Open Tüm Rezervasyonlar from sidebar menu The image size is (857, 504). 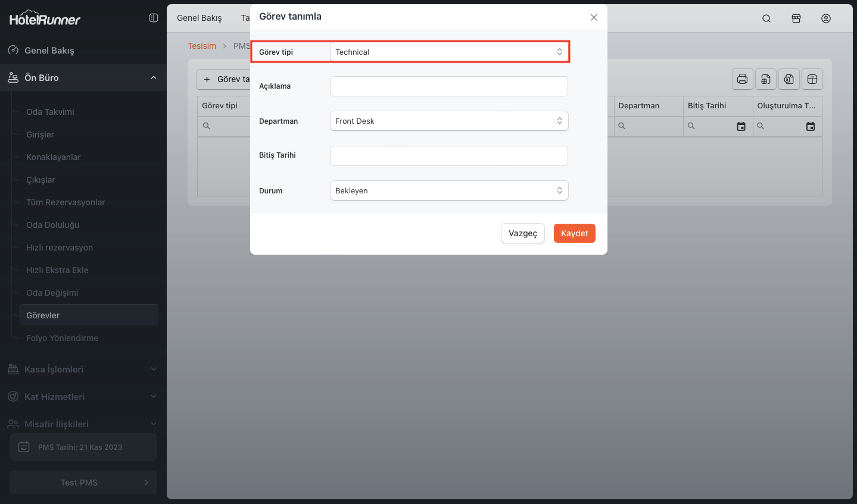click(x=66, y=202)
